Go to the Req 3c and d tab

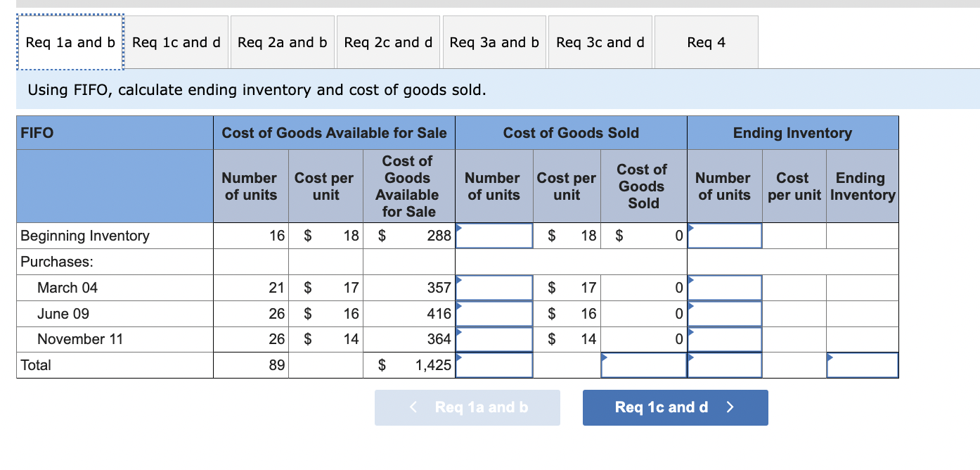click(x=600, y=42)
